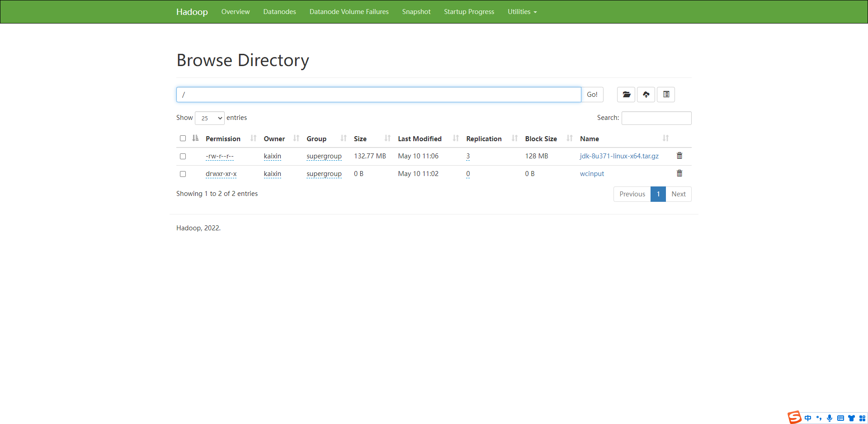
Task: Click the microphone voice input icon
Action: click(830, 418)
